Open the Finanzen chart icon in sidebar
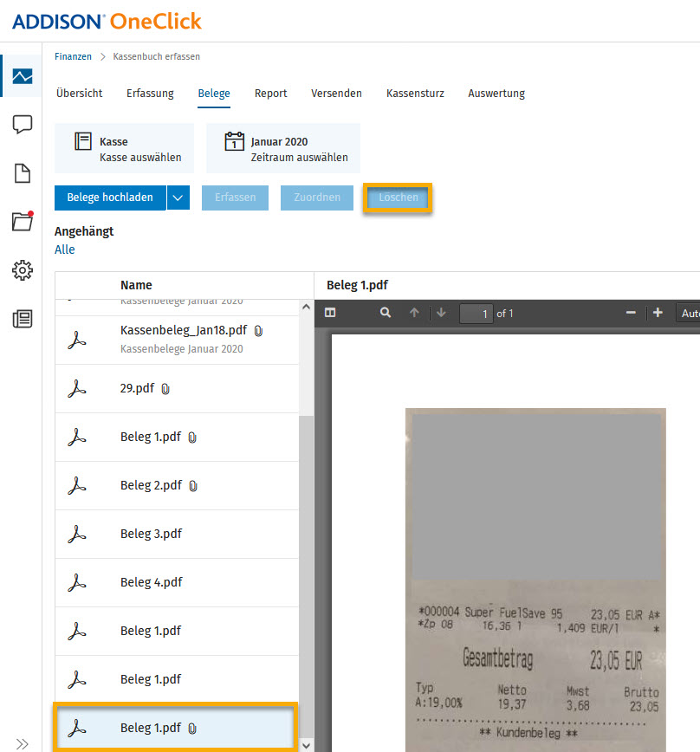The image size is (700, 752). (22, 76)
